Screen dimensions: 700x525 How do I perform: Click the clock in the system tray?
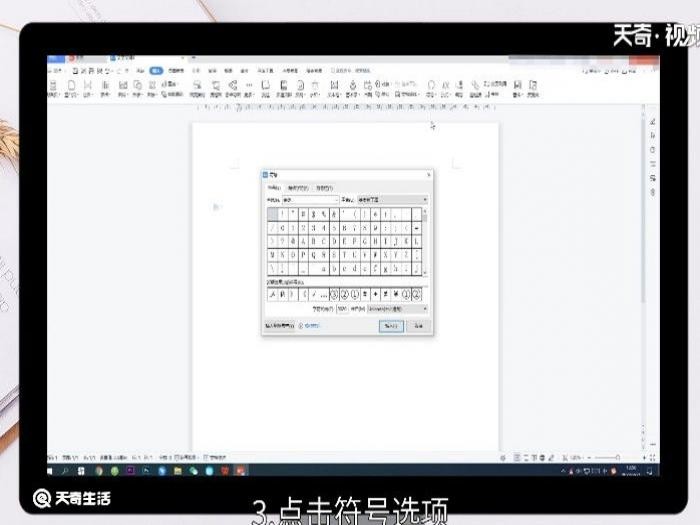tap(631, 471)
